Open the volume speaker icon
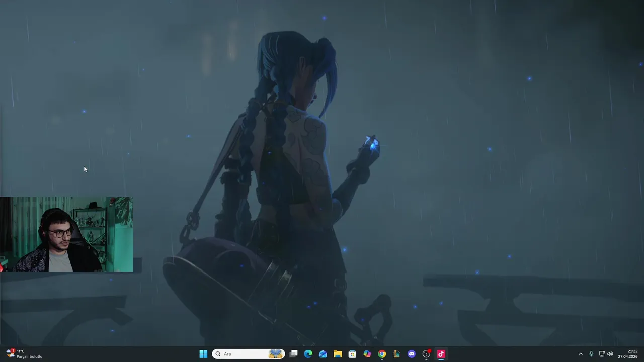The image size is (644, 362). tap(610, 354)
